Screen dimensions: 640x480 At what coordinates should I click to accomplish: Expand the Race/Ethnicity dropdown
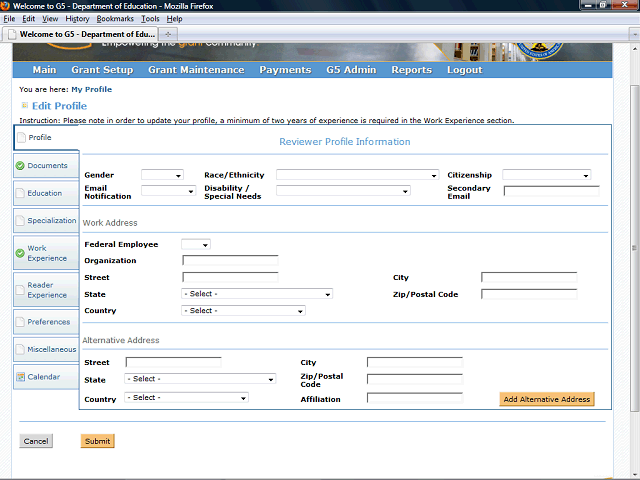[x=357, y=175]
